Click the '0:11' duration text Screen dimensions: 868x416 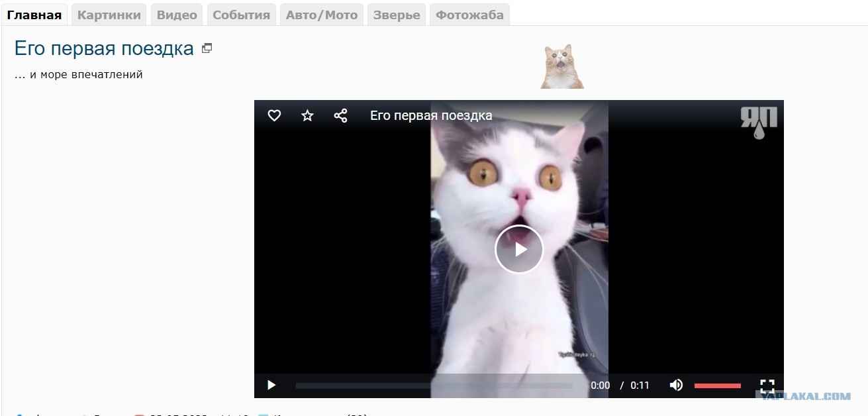coord(640,386)
